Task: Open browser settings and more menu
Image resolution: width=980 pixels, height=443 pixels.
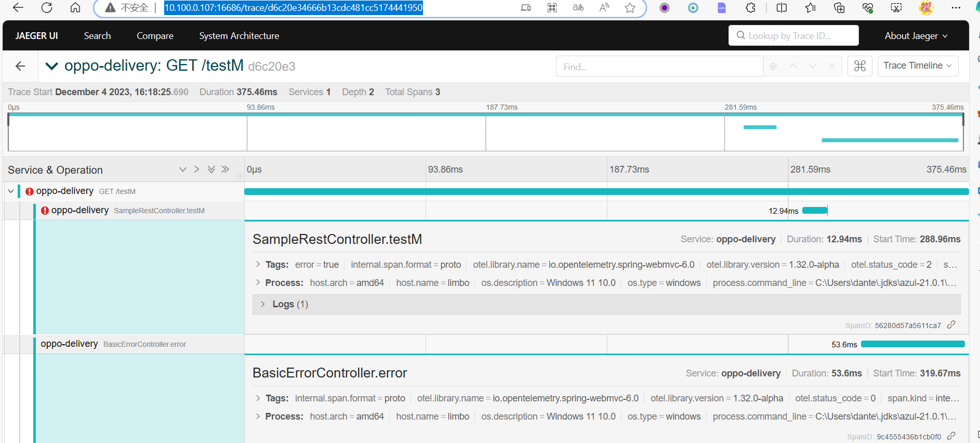Action: point(956,8)
